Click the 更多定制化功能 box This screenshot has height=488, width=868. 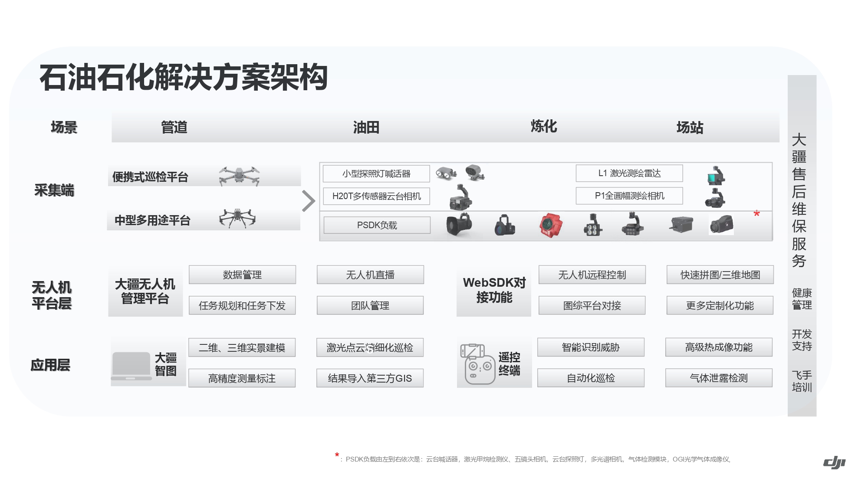point(720,305)
